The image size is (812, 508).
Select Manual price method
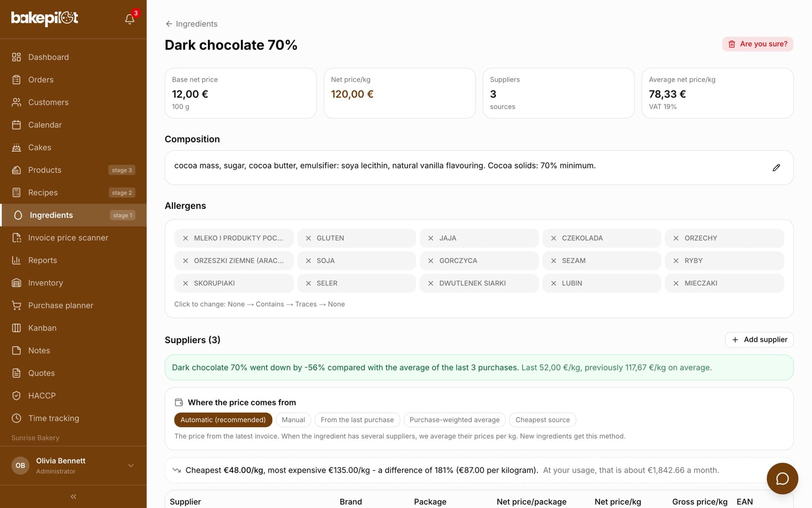pyautogui.click(x=293, y=420)
